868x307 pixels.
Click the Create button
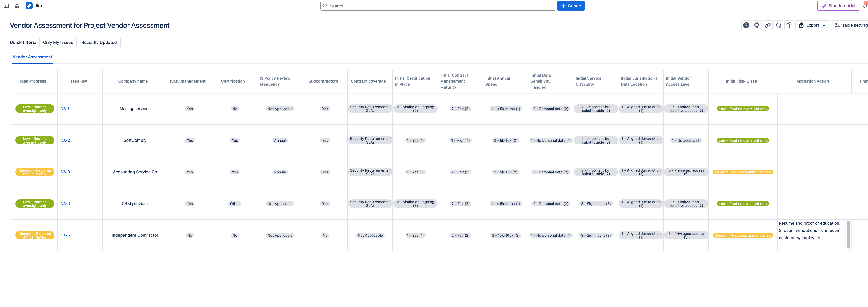pos(571,6)
